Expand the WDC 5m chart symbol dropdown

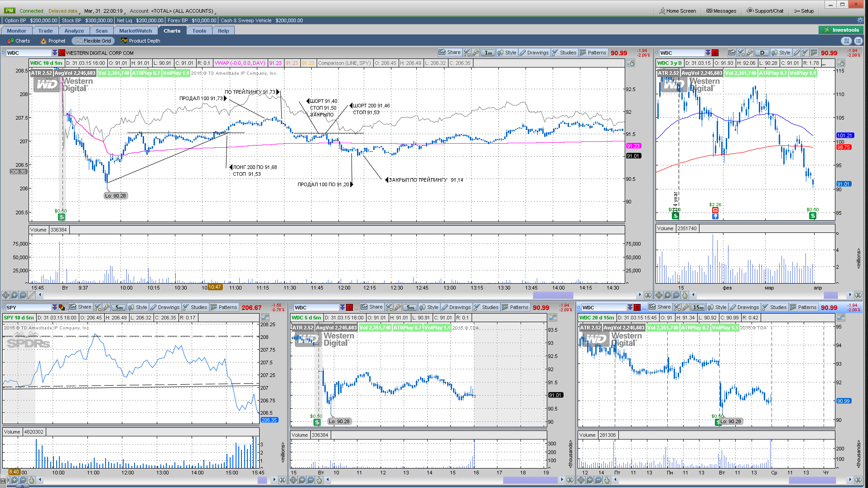[x=342, y=308]
